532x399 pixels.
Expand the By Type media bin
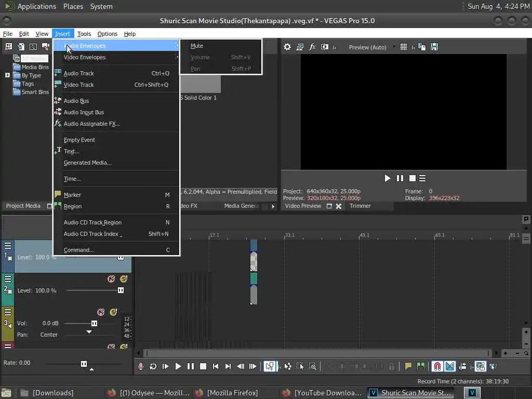[x=7, y=75]
